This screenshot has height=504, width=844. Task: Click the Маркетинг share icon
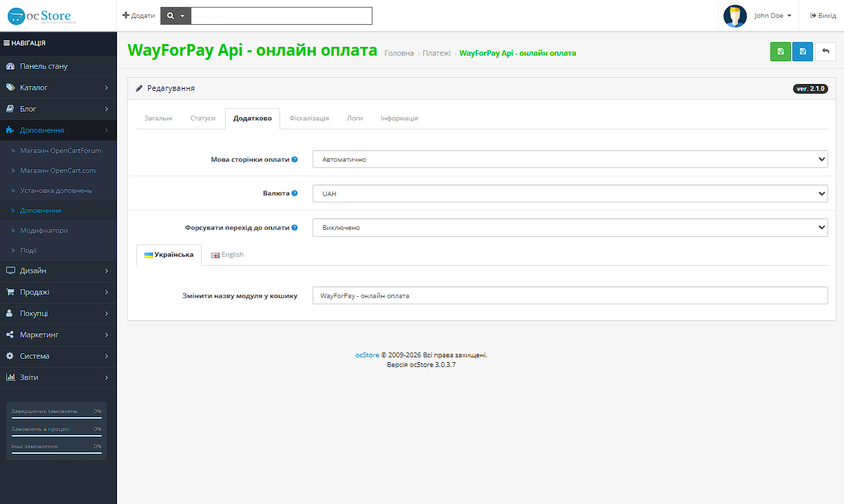(x=10, y=335)
